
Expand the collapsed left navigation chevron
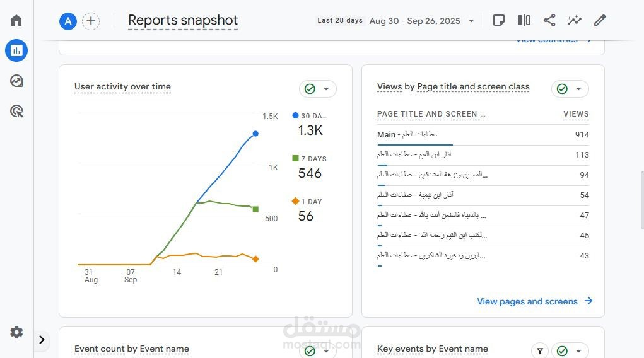coord(42,340)
